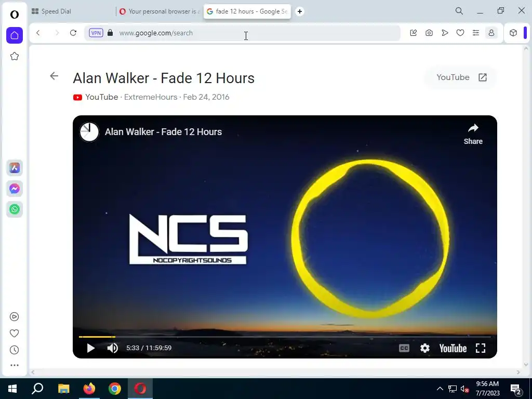
Task: Toggle the VPN badge in address bar
Action: pyautogui.click(x=96, y=33)
